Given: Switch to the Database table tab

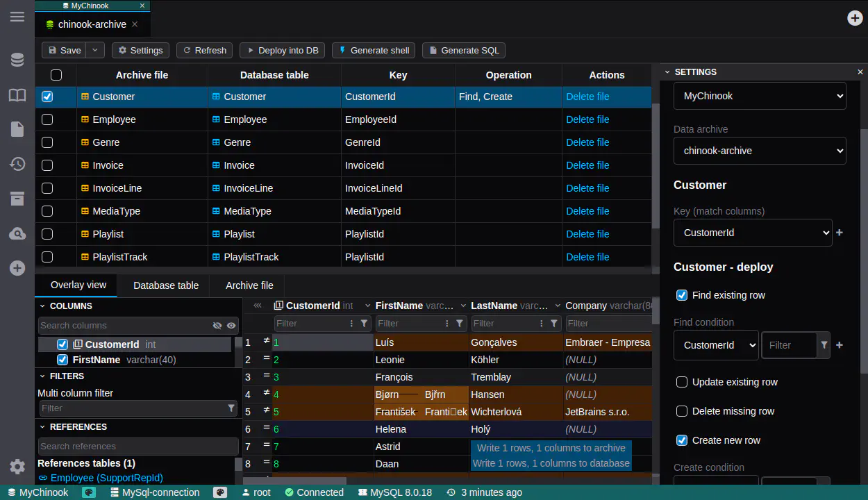Looking at the screenshot, I should pos(166,285).
